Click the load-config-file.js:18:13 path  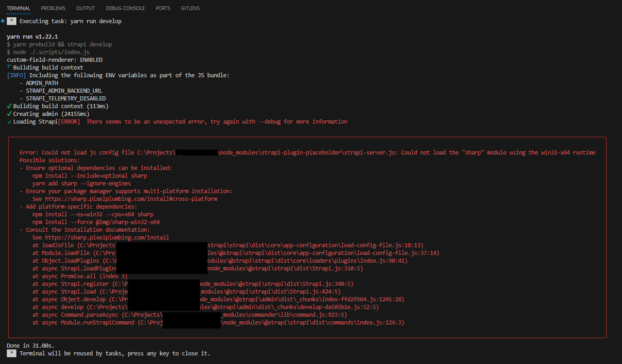pyautogui.click(x=315, y=245)
